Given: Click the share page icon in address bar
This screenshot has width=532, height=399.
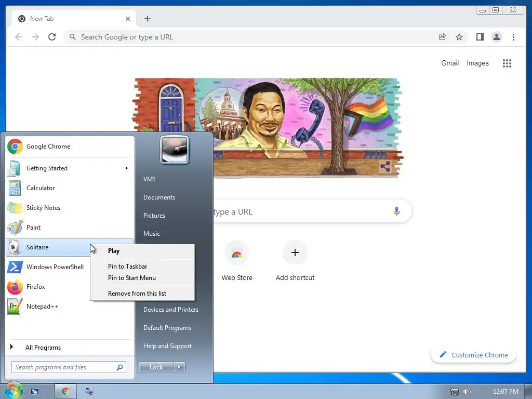Looking at the screenshot, I should coord(443,37).
